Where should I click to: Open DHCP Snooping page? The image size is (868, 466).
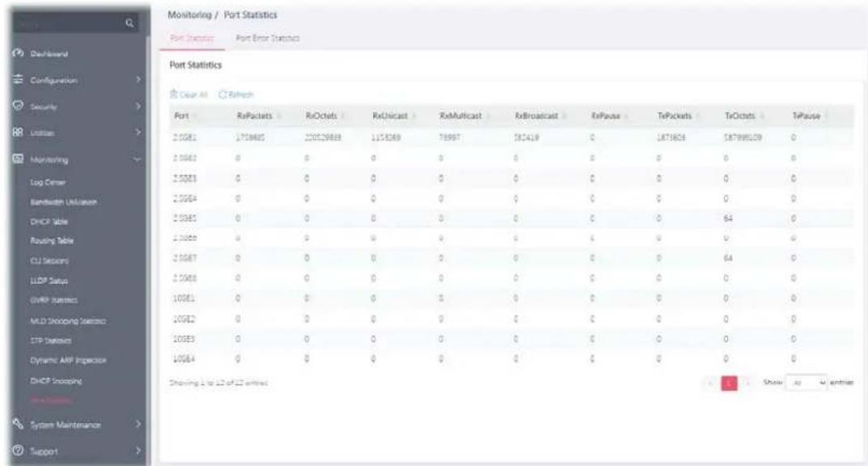(56, 381)
